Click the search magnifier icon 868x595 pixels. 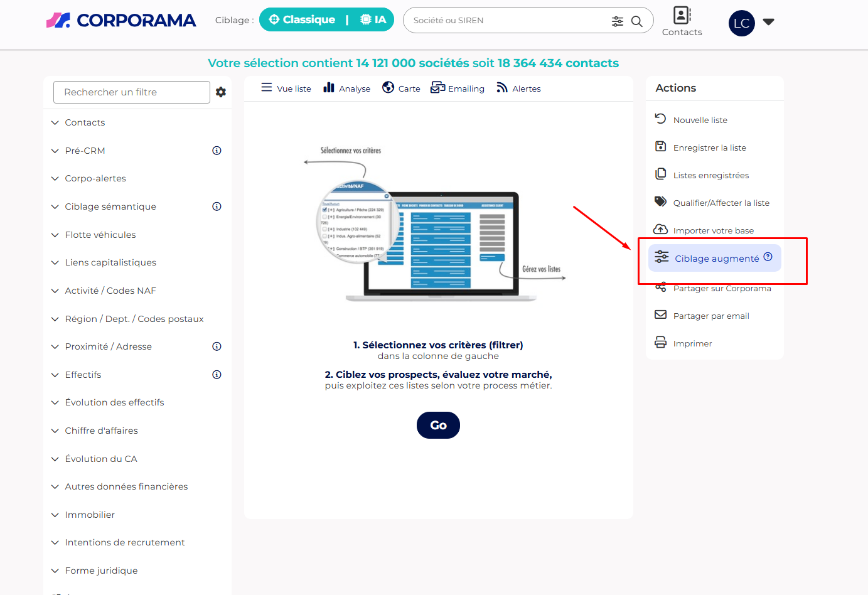pyautogui.click(x=636, y=21)
